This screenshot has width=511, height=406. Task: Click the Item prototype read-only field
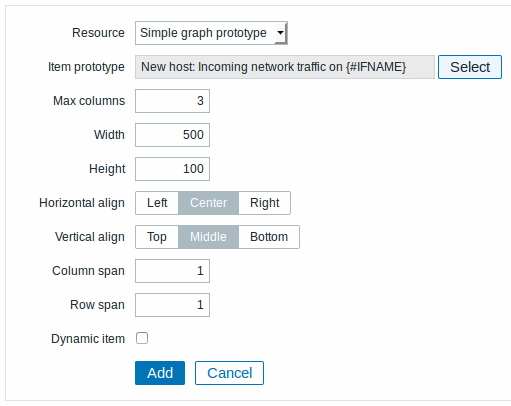click(x=285, y=67)
